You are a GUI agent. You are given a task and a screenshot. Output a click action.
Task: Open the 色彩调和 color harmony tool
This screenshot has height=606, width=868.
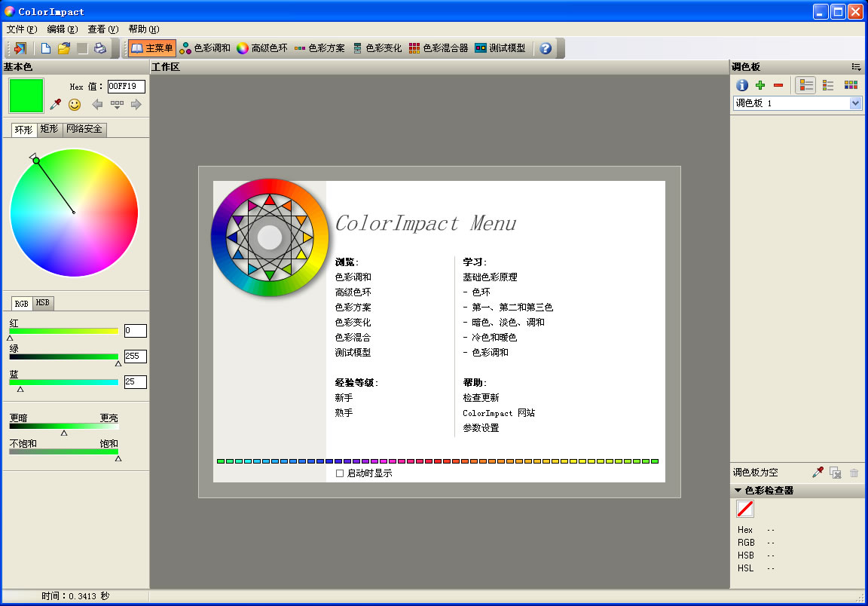205,48
